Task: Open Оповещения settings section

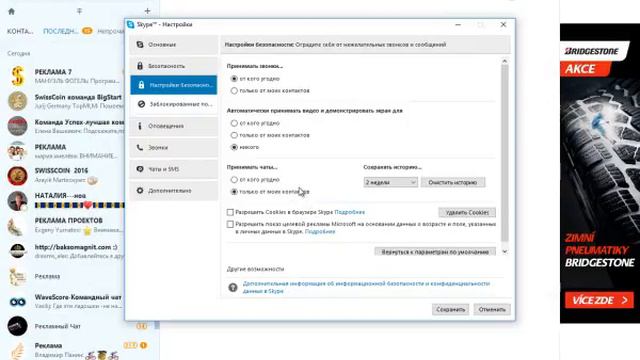Action: [x=174, y=126]
